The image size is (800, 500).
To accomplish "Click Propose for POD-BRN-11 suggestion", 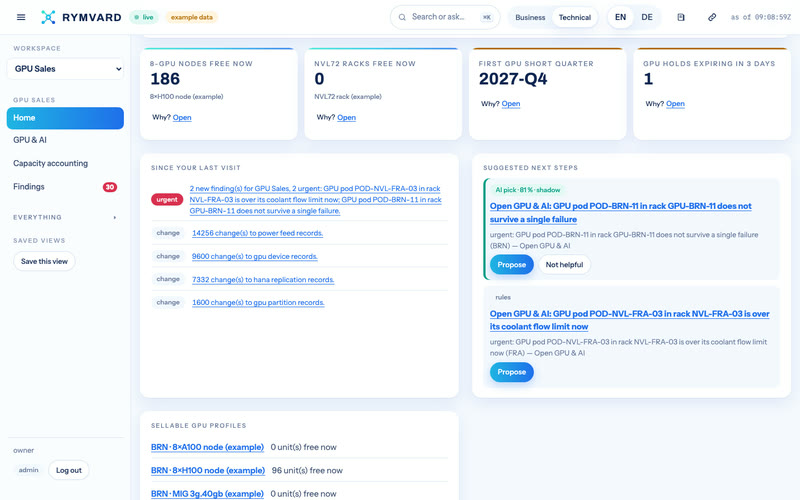I will point(512,265).
